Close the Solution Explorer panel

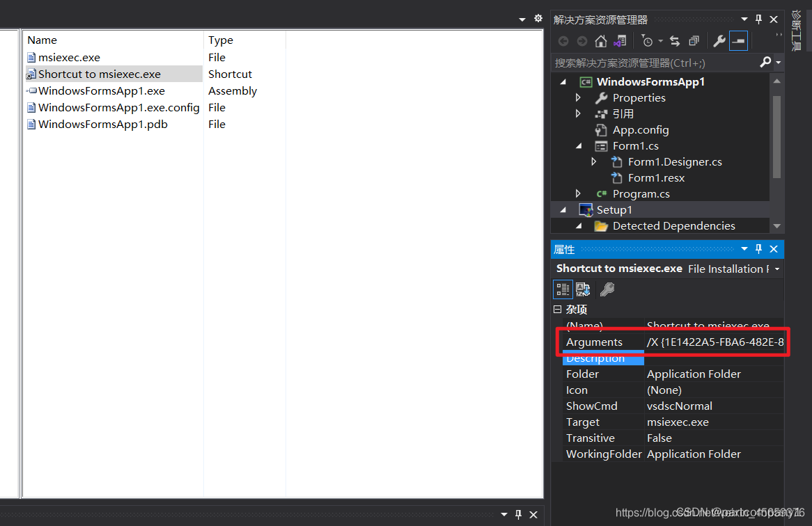pos(774,19)
